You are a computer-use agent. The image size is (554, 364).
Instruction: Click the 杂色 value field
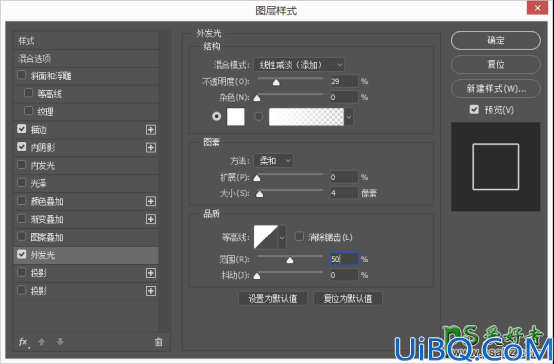coord(344,97)
